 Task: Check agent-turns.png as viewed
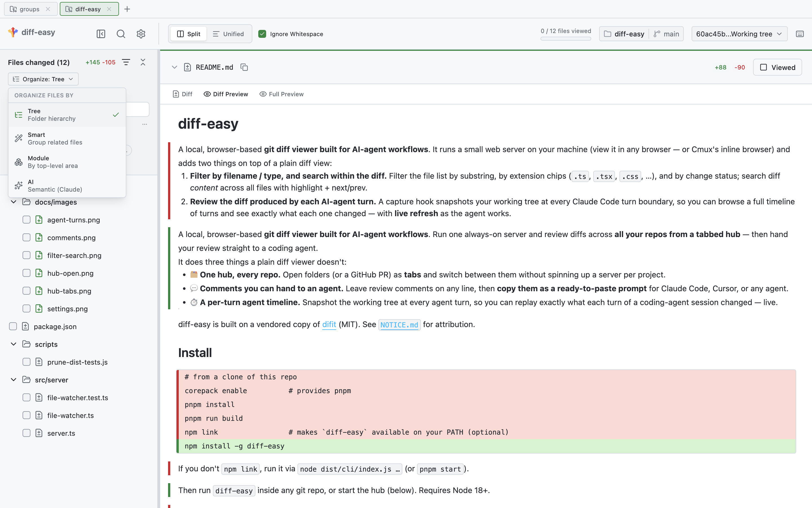pos(27,220)
